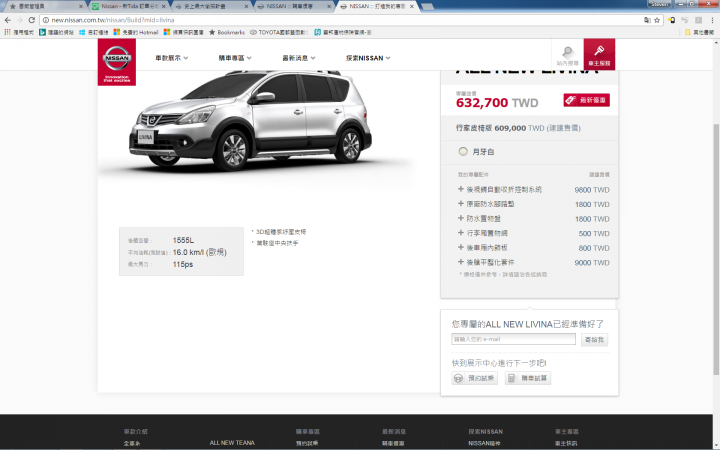The width and height of the screenshot is (720, 450).
Task: Switch to the first tab with star favicon
Action: pos(44,6)
